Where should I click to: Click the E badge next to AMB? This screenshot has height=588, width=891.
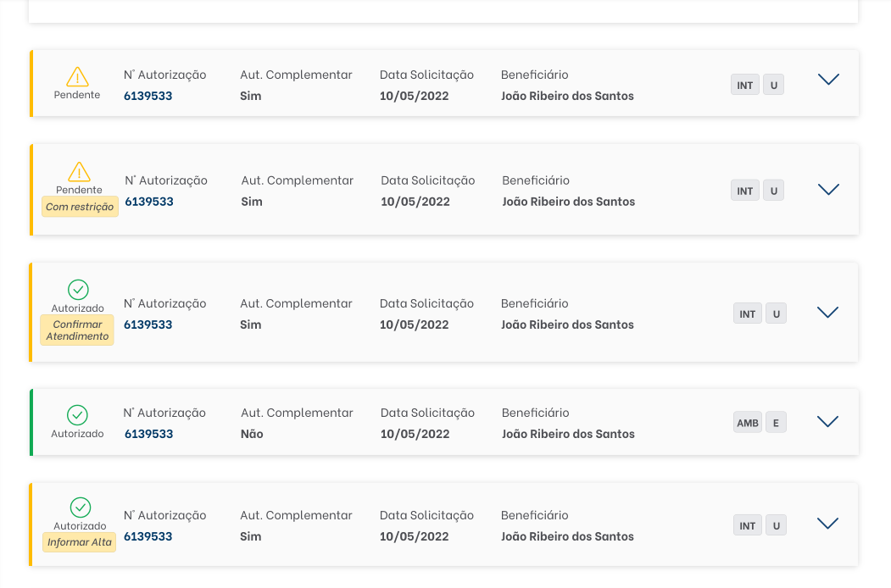776,423
